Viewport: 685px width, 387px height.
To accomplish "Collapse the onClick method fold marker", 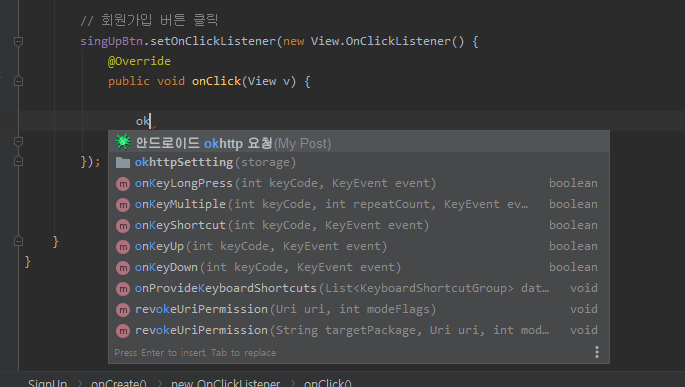I will click(18, 81).
